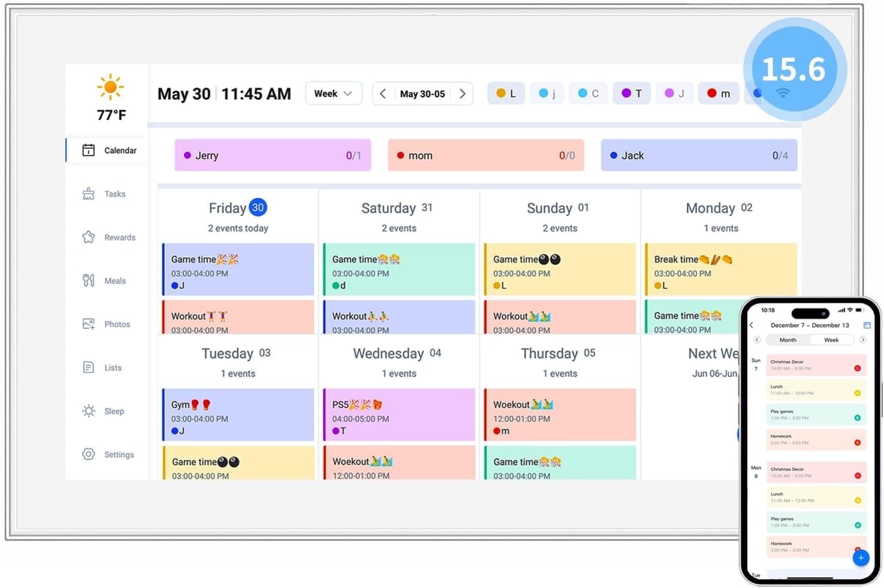Screen dimensions: 884x588
Task: Click the light blue C color filter
Action: coord(588,94)
